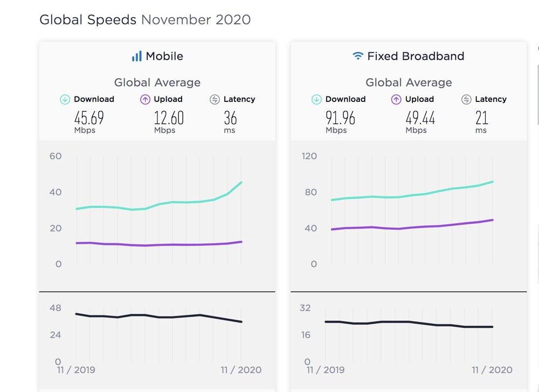
Task: Click the Fixed Broadband upload arrow icon
Action: [396, 99]
